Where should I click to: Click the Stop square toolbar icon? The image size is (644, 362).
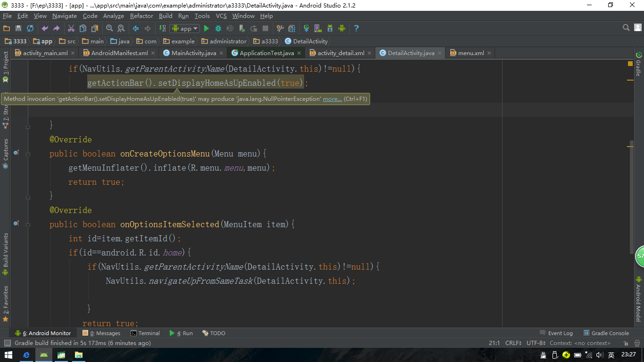(265, 28)
